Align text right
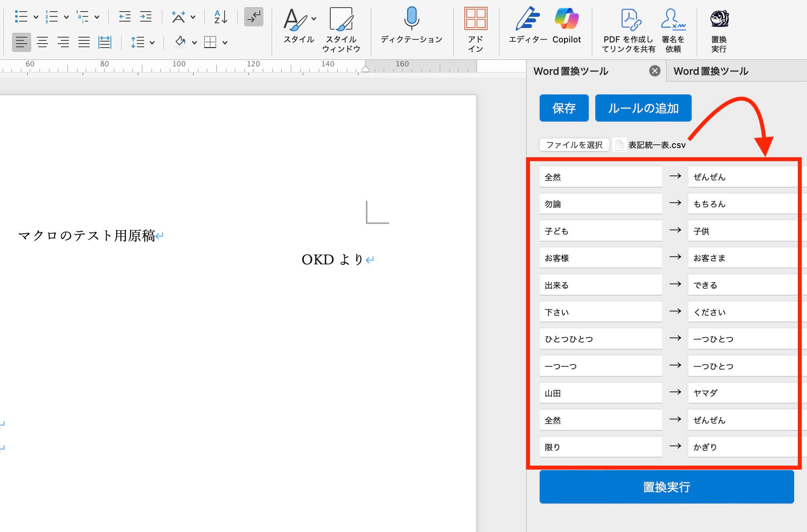Viewport: 807px width, 532px height. [x=63, y=42]
